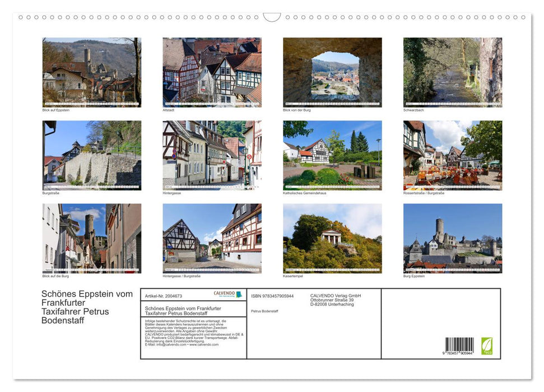Viewport: 544px width, 392px height.
Task: Click the green leaf eco logo
Action: (487, 346)
